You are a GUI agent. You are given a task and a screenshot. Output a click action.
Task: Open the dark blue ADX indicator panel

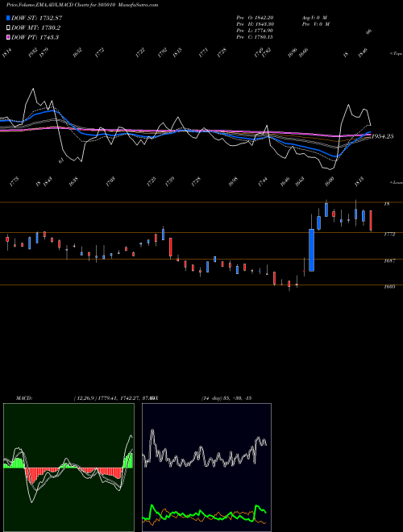(206, 468)
